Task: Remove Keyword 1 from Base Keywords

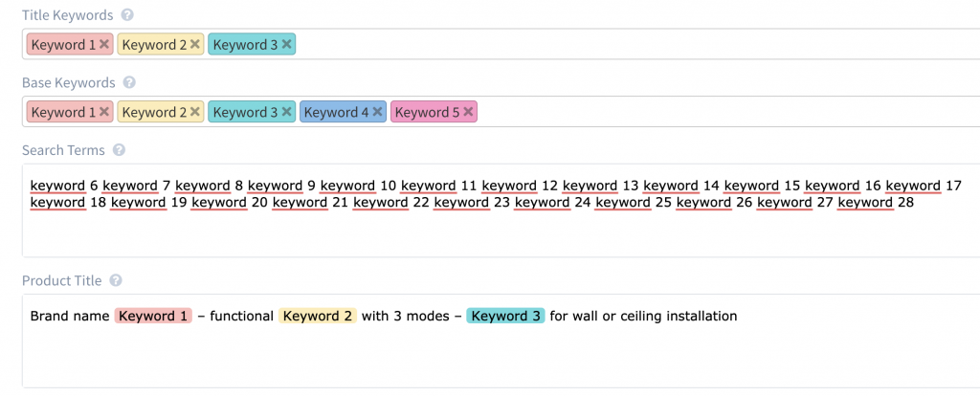Action: [103, 112]
